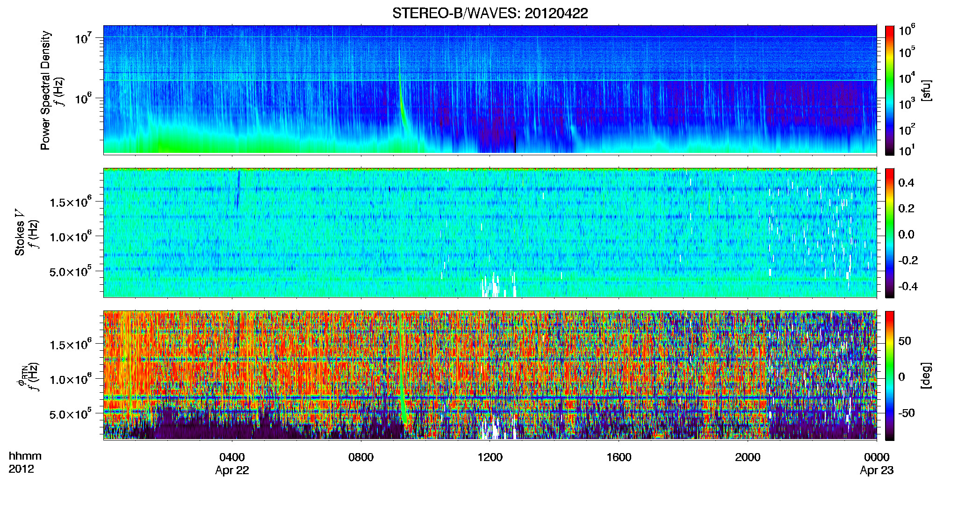
Task: Click the bottom panel degrees colorbar
Action: point(890,375)
